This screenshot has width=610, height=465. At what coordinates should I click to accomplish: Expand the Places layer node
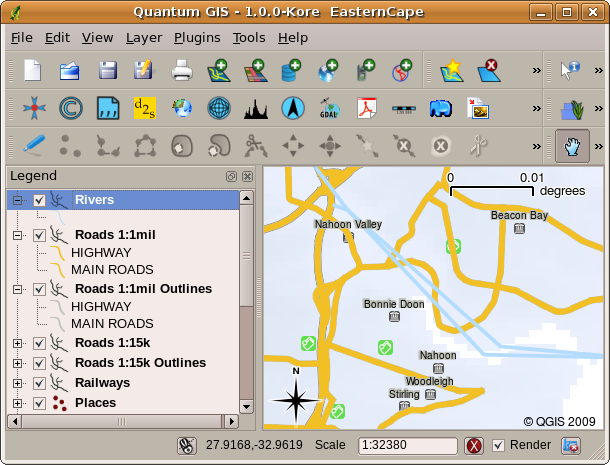tap(17, 403)
